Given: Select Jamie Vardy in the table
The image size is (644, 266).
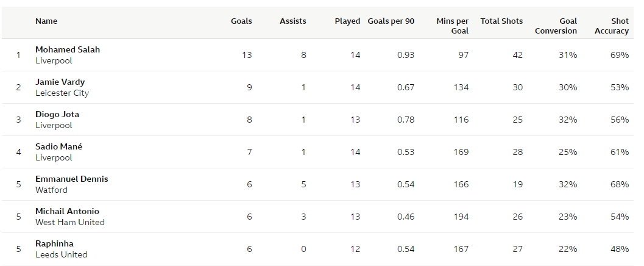Looking at the screenshot, I should [60, 82].
